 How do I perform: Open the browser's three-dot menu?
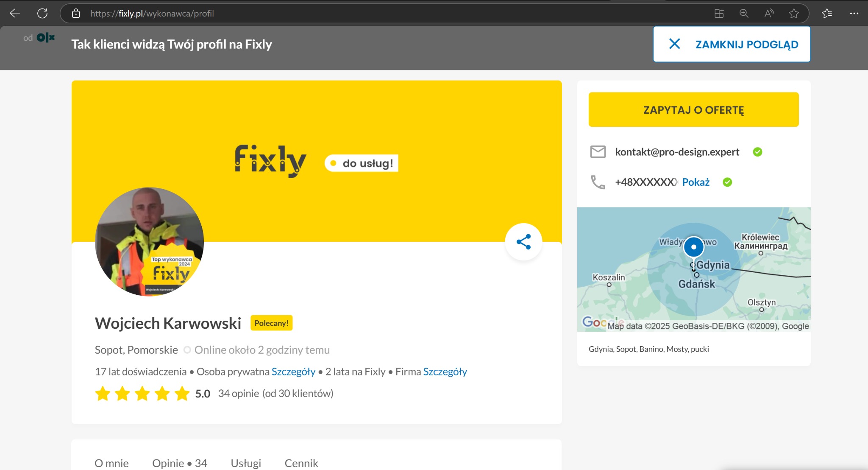855,13
